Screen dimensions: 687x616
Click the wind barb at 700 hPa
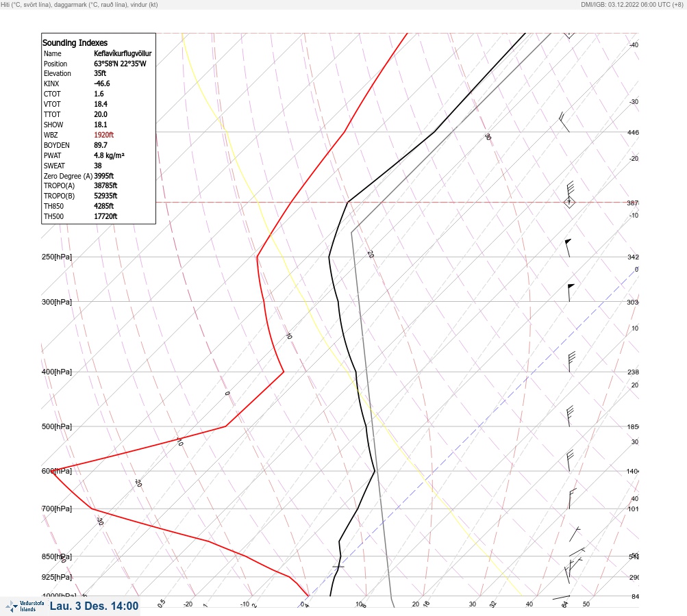[x=572, y=499]
